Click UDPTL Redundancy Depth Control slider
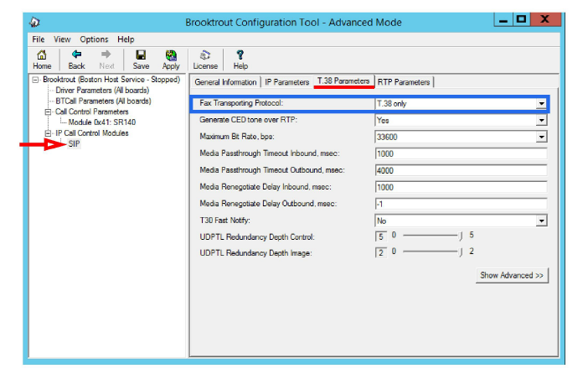Screen dimensions: 588x379 (432, 236)
